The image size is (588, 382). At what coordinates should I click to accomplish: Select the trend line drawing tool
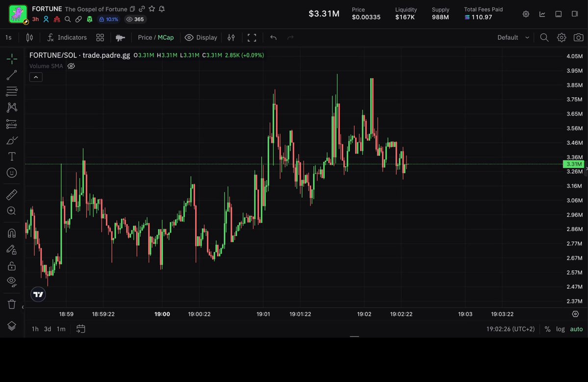(12, 75)
